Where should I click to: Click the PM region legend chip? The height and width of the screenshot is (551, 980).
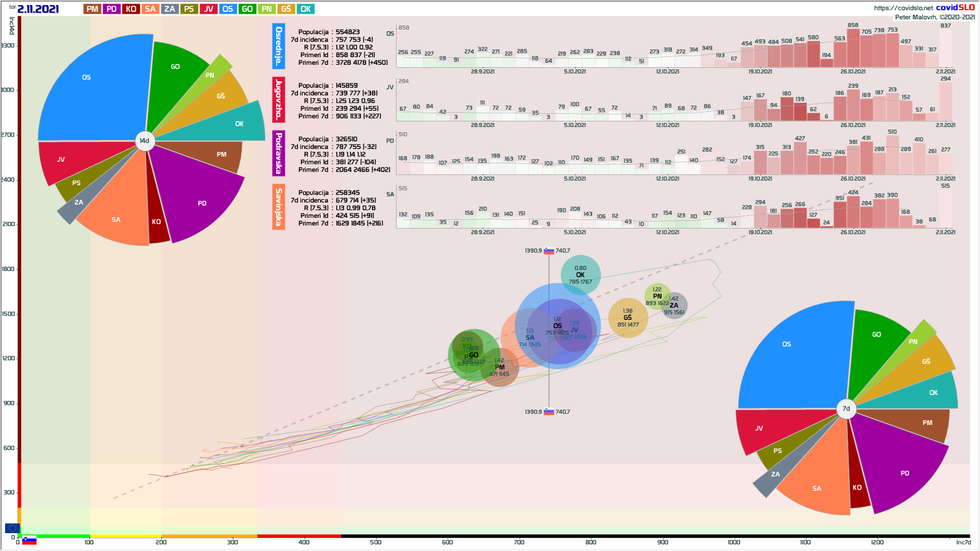tap(92, 9)
